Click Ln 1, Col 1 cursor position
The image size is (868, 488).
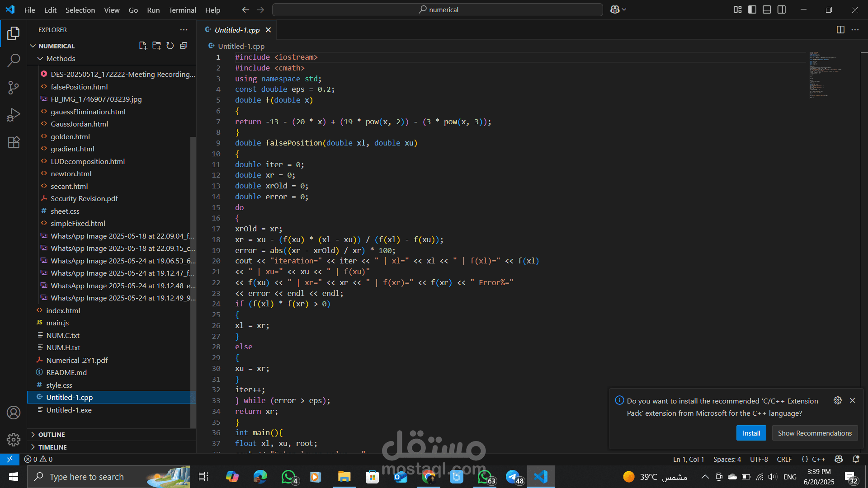[x=689, y=459]
